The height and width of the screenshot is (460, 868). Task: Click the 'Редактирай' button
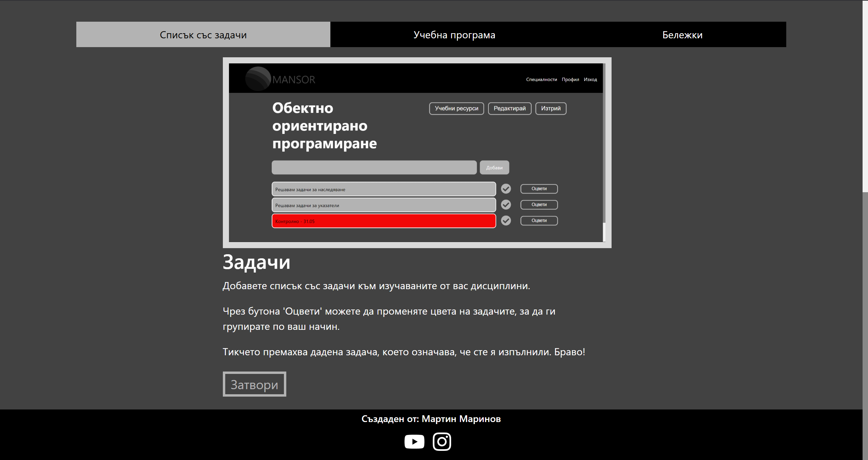(x=509, y=108)
